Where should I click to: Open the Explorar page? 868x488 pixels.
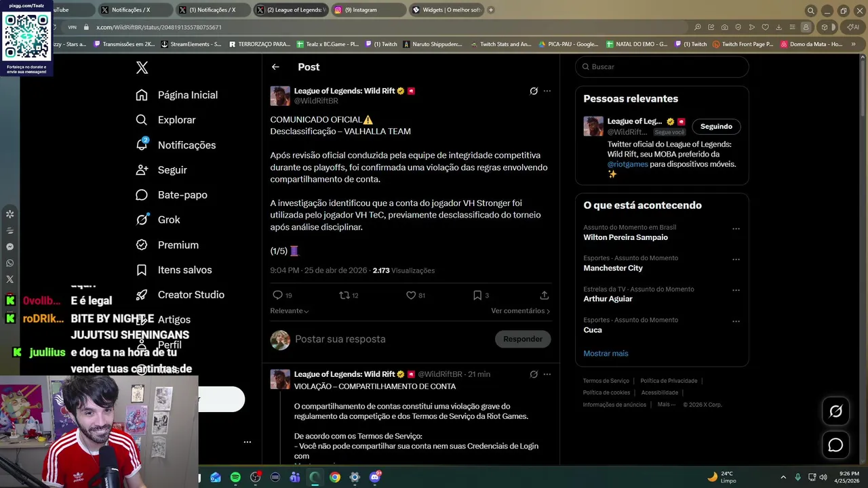(x=165, y=120)
